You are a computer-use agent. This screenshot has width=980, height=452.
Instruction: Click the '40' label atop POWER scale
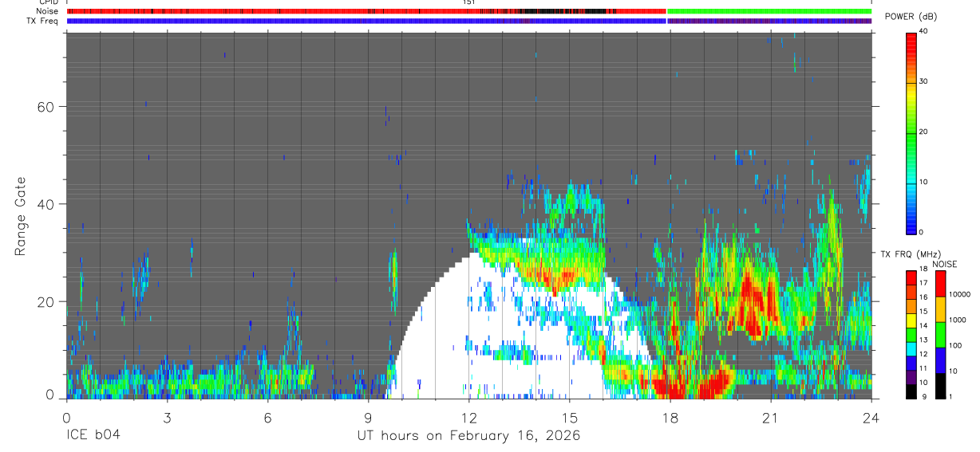click(x=923, y=32)
